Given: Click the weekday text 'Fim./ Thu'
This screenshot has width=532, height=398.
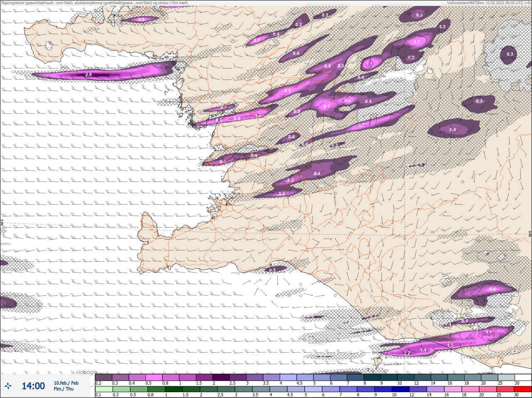Looking at the screenshot, I should [x=64, y=389].
